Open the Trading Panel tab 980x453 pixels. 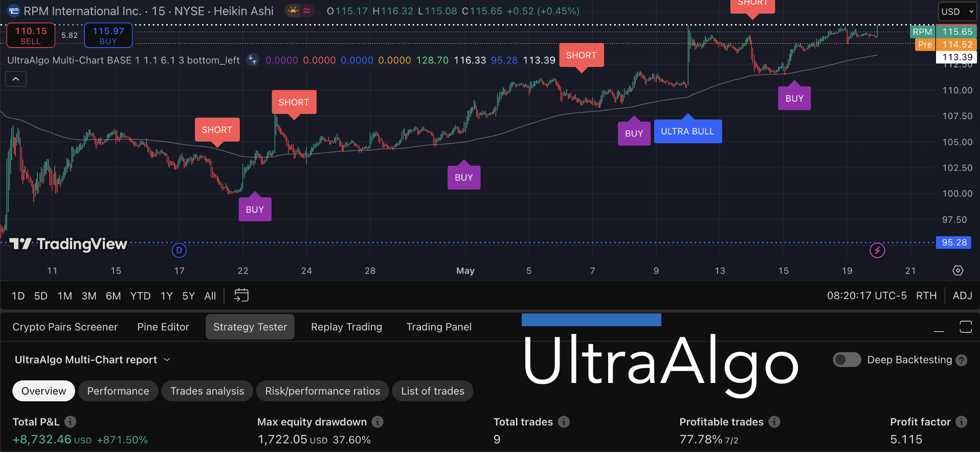(439, 327)
